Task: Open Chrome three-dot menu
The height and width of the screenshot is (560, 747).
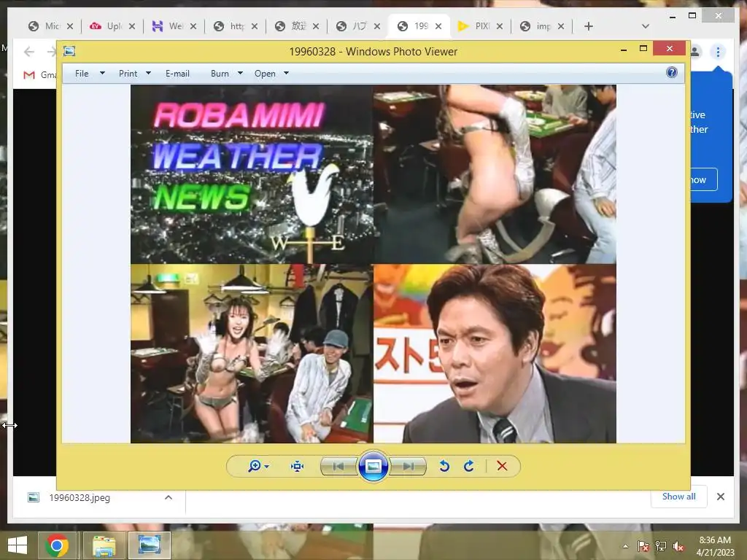Action: click(718, 52)
